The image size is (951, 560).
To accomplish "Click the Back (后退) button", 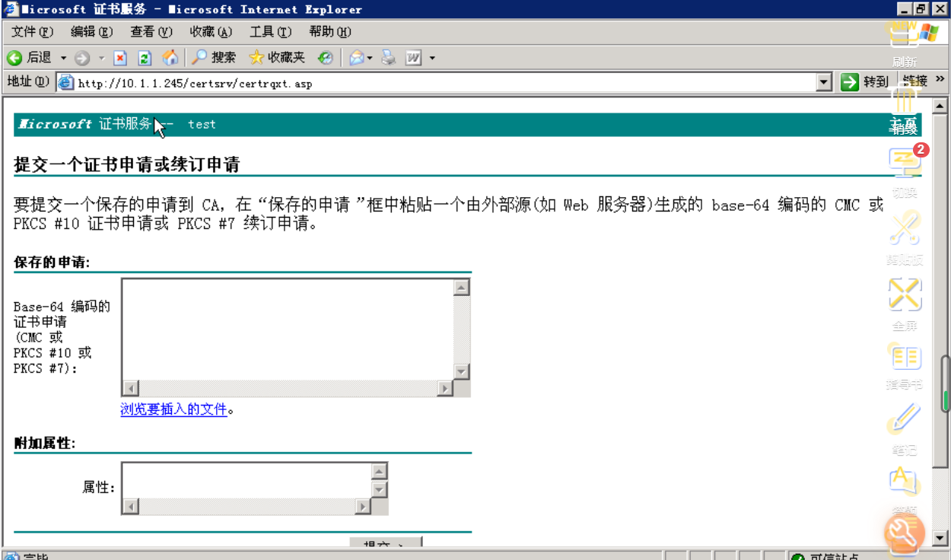I will 29,58.
